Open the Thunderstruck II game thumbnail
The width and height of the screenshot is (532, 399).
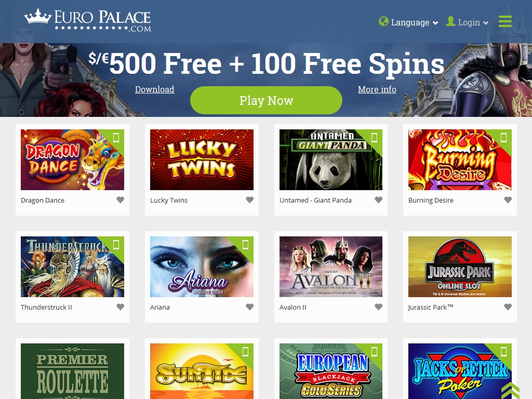pyautogui.click(x=72, y=267)
